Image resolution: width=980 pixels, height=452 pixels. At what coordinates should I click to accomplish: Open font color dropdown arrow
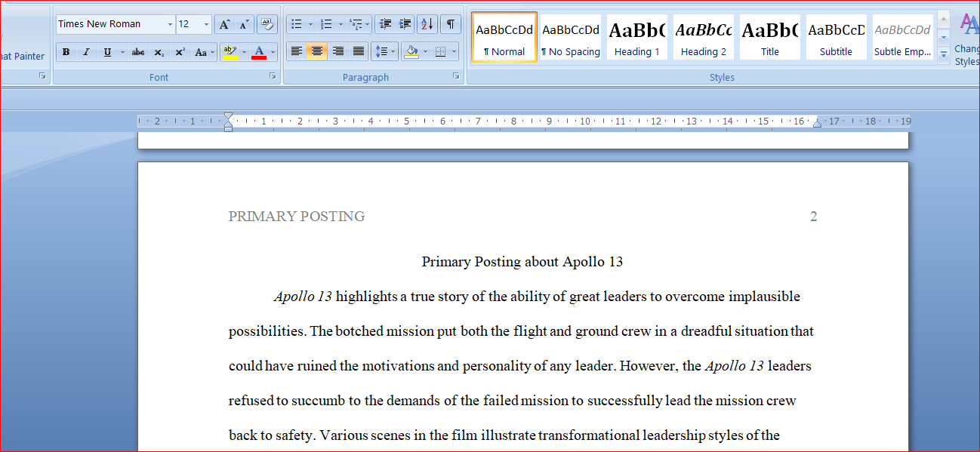point(273,52)
